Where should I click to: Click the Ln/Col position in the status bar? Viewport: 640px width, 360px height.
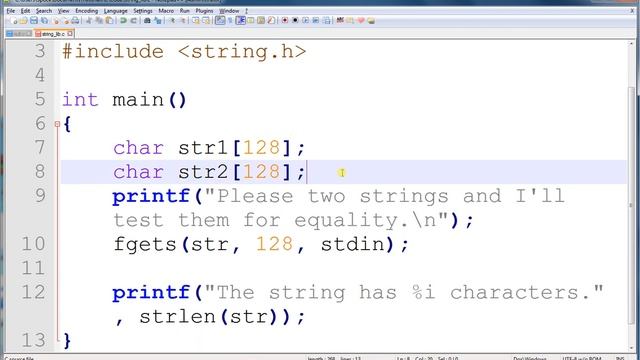pyautogui.click(x=427, y=358)
